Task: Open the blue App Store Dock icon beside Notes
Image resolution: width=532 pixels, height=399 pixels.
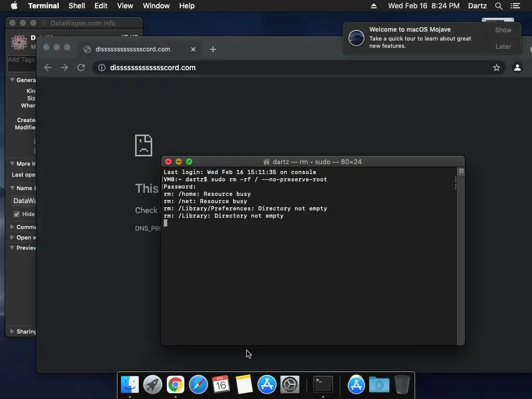Action: (x=267, y=385)
